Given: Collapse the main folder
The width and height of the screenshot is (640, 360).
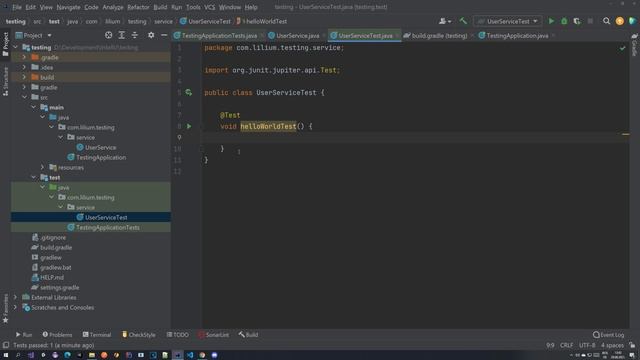Looking at the screenshot, I should 33,107.
